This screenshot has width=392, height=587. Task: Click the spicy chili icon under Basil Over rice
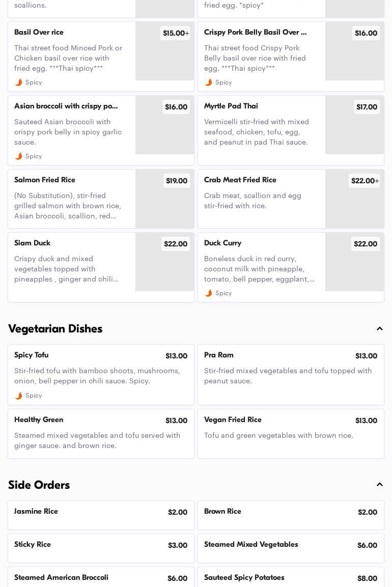[19, 82]
